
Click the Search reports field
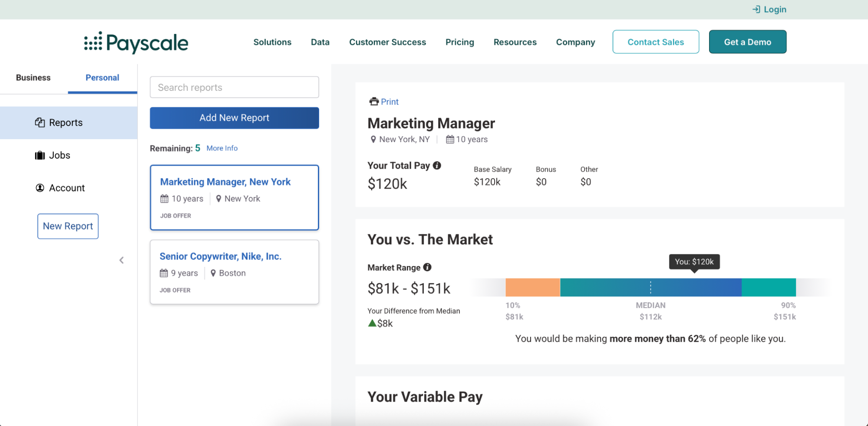click(x=234, y=87)
